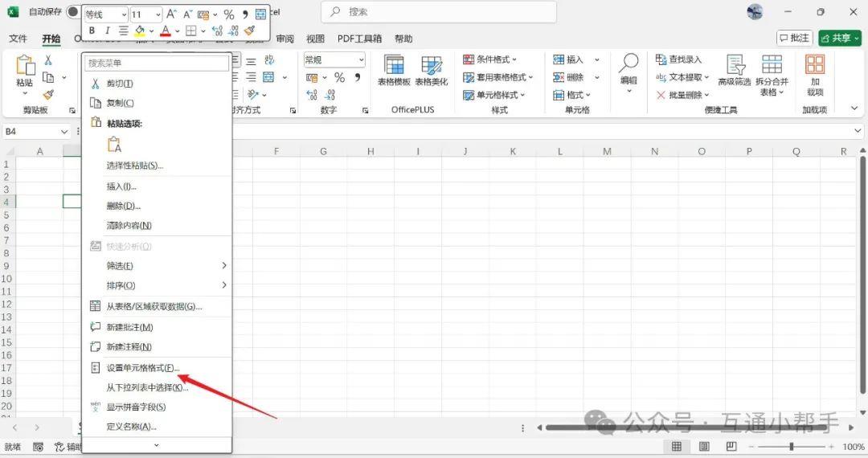The height and width of the screenshot is (458, 868).
Task: Open the 表格模板 table template tool
Action: point(394,71)
